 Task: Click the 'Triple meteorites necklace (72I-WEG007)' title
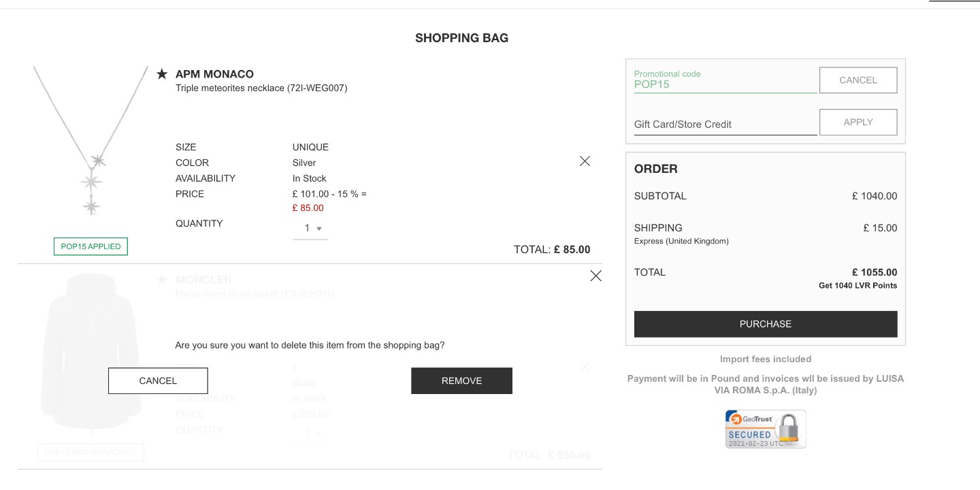click(x=261, y=88)
